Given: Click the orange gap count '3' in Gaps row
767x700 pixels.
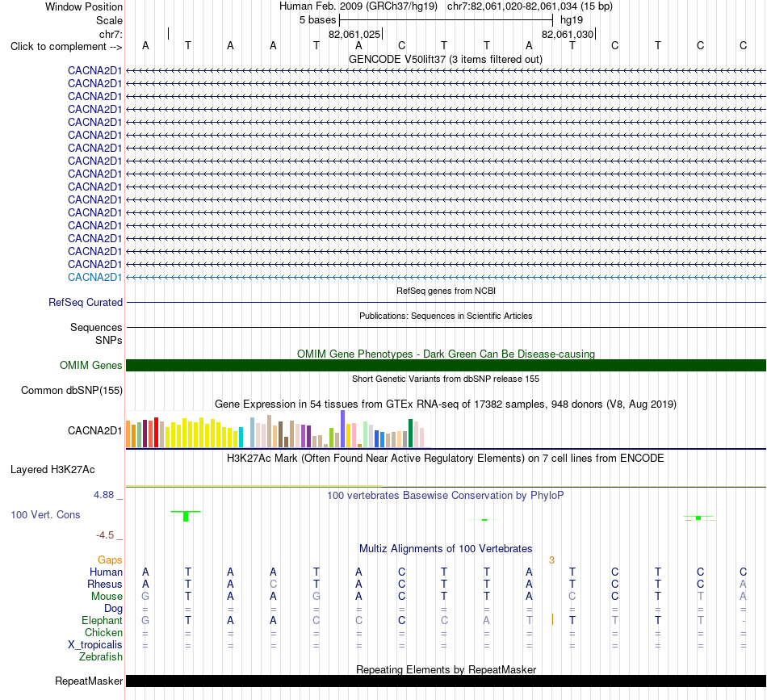Looking at the screenshot, I should 551,560.
